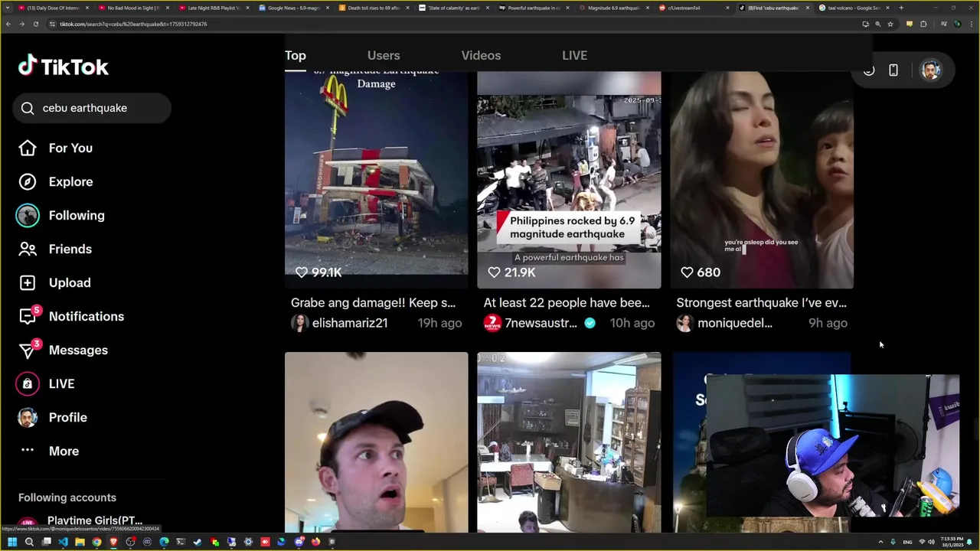Click 'At least 22 people have bee...' caption

(567, 303)
